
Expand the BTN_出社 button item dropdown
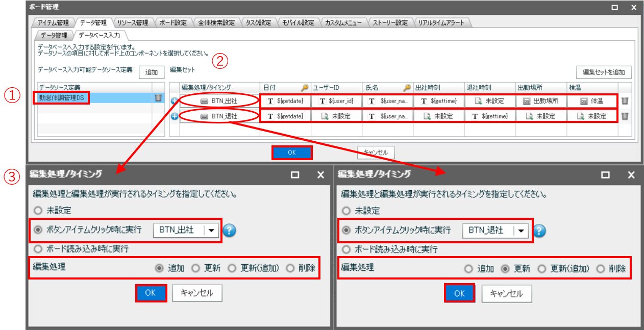(212, 230)
